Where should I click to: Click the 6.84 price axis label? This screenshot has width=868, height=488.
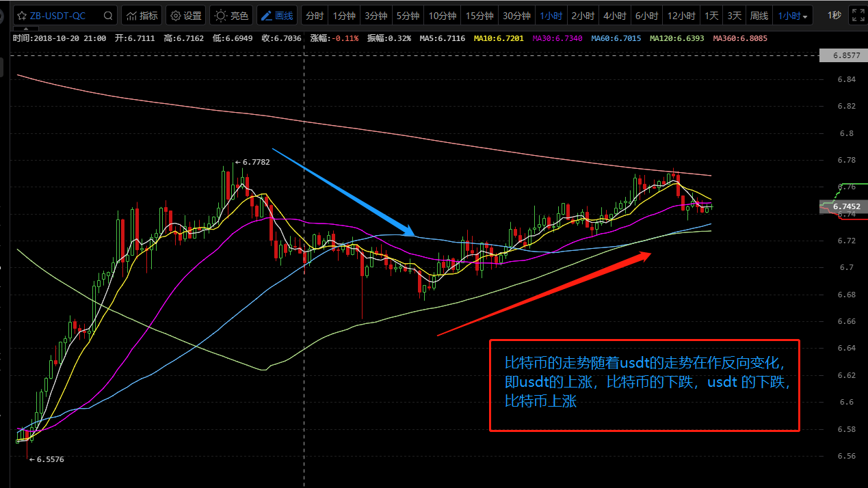pos(846,79)
